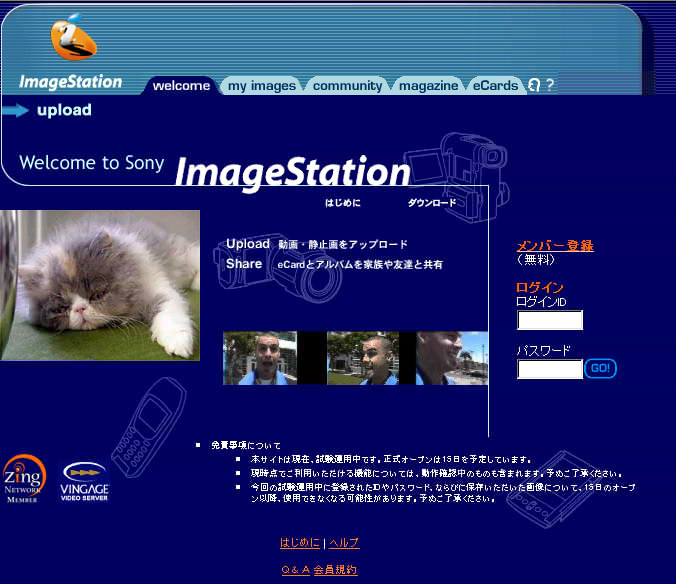Click the 免責事項について heading
676x584 pixels.
pos(246,445)
